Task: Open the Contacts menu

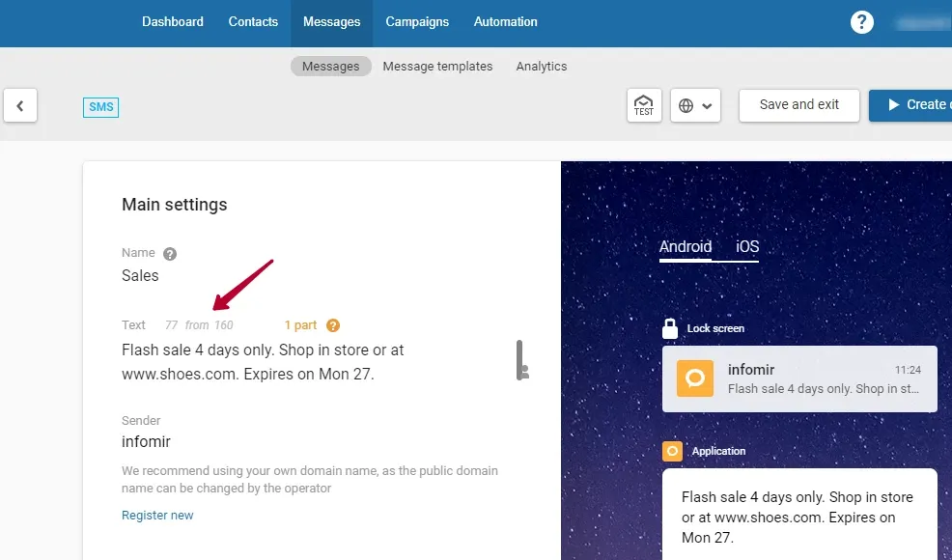Action: (x=253, y=22)
